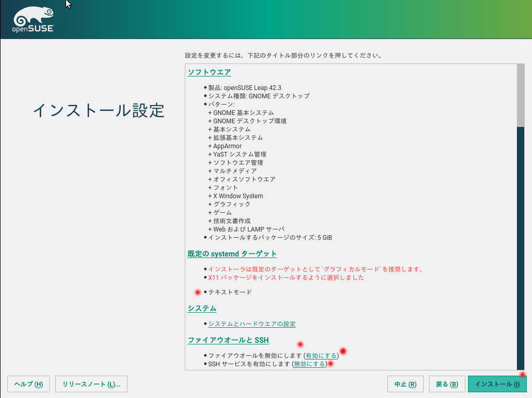Screen dimensions: 532x398
Task: Click the 中止 (R) abort button
Action: coord(406,384)
